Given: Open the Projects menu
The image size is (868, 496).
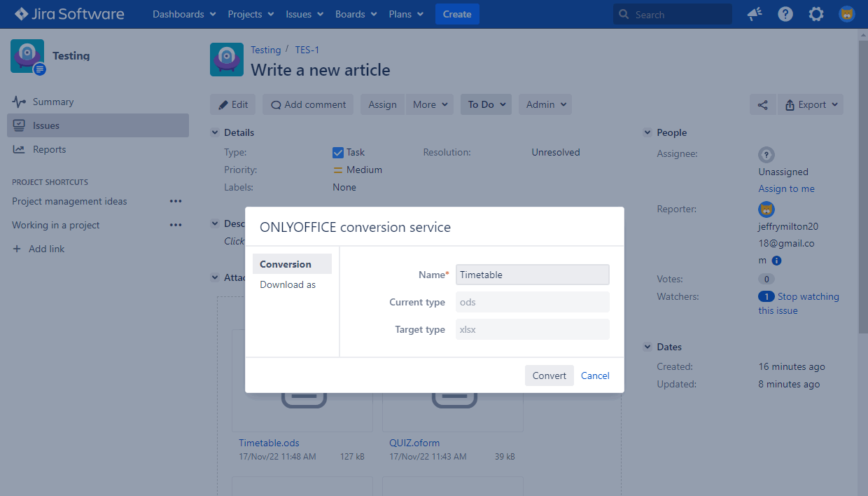Looking at the screenshot, I should tap(251, 14).
